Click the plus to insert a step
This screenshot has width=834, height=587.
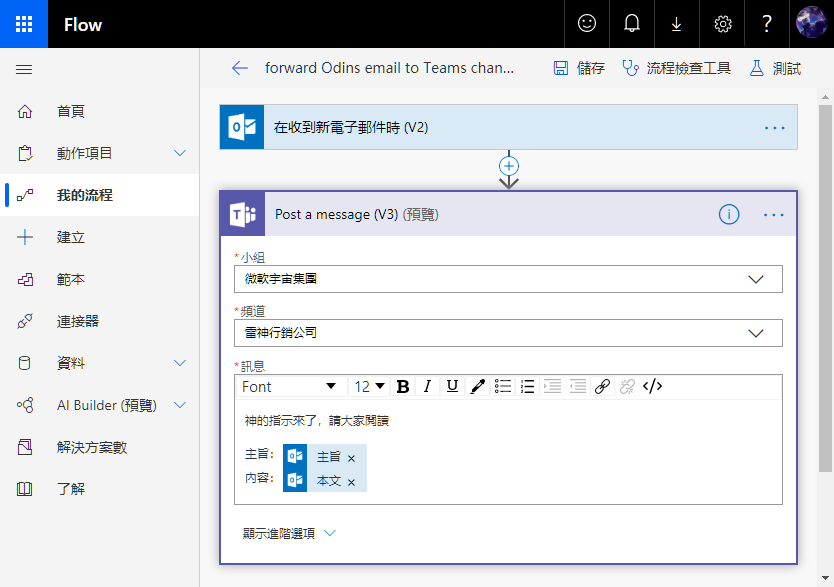[x=509, y=166]
